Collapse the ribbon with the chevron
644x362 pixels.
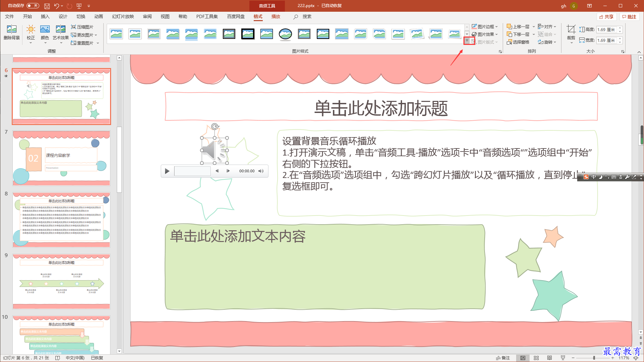(639, 52)
